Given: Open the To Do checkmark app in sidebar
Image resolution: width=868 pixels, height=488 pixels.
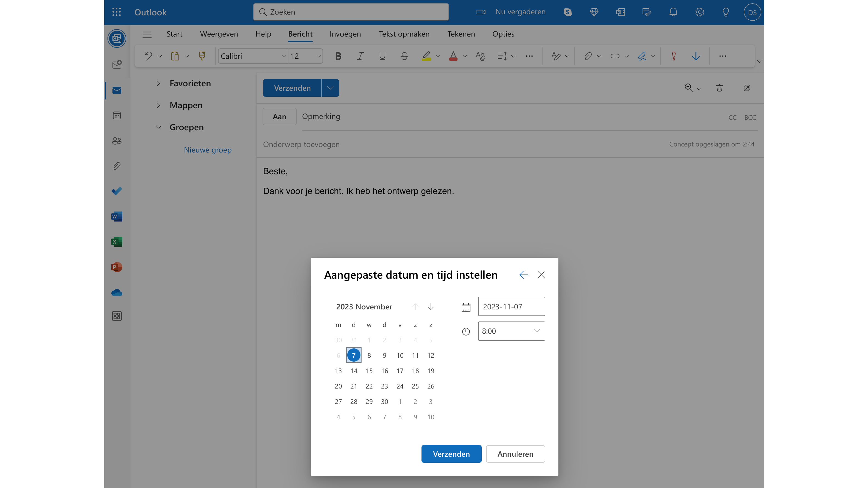Looking at the screenshot, I should pos(117,191).
